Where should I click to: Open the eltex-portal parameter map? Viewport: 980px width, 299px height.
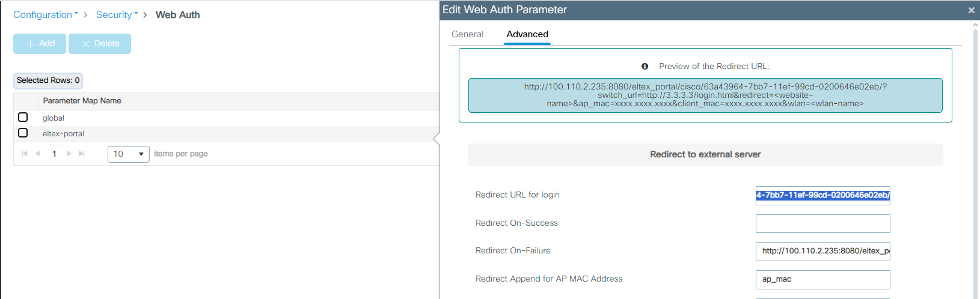click(63, 134)
